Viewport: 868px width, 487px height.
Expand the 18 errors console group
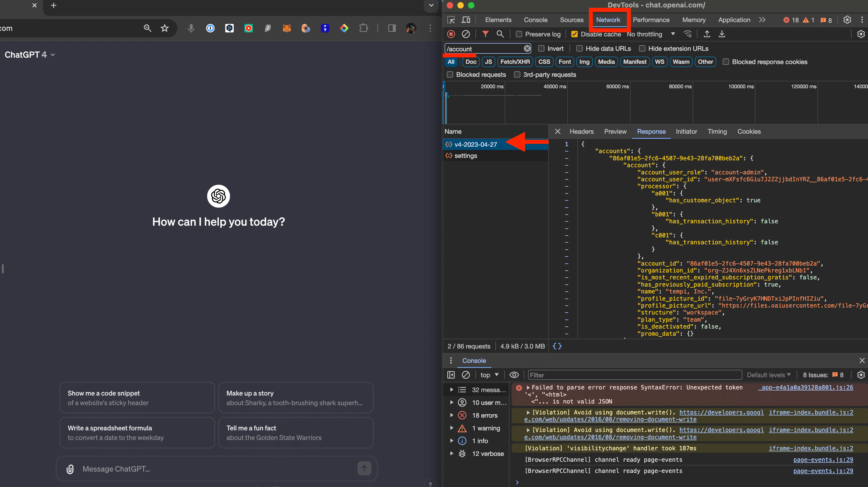(452, 415)
